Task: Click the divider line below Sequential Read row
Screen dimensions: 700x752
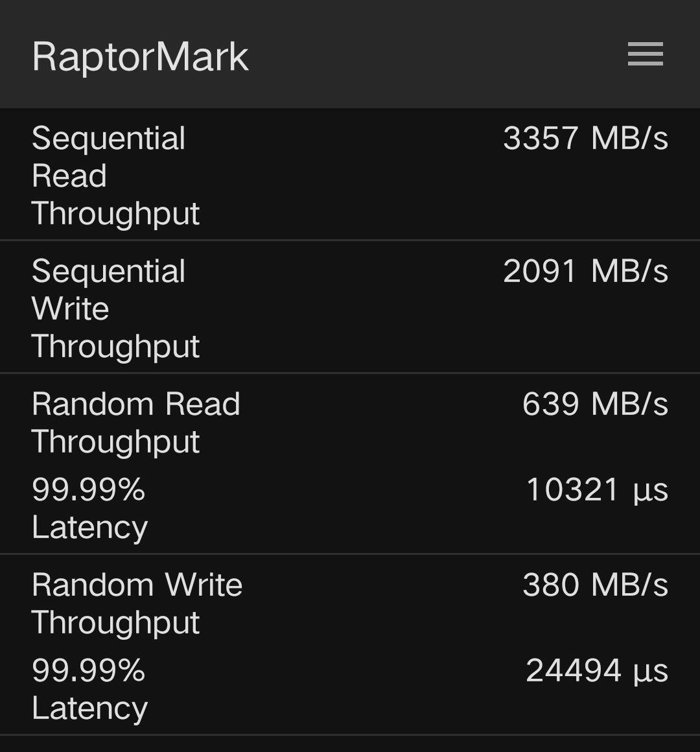Action: (x=350, y=240)
